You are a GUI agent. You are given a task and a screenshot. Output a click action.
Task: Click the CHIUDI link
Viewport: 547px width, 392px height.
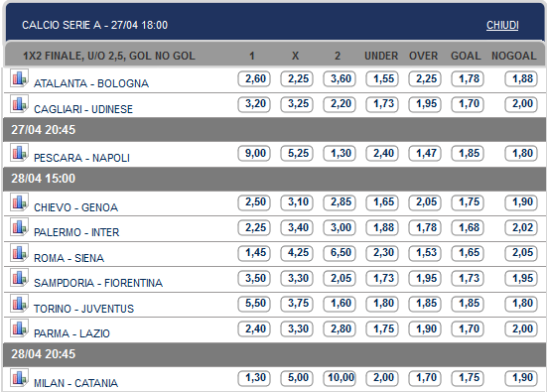coord(502,25)
